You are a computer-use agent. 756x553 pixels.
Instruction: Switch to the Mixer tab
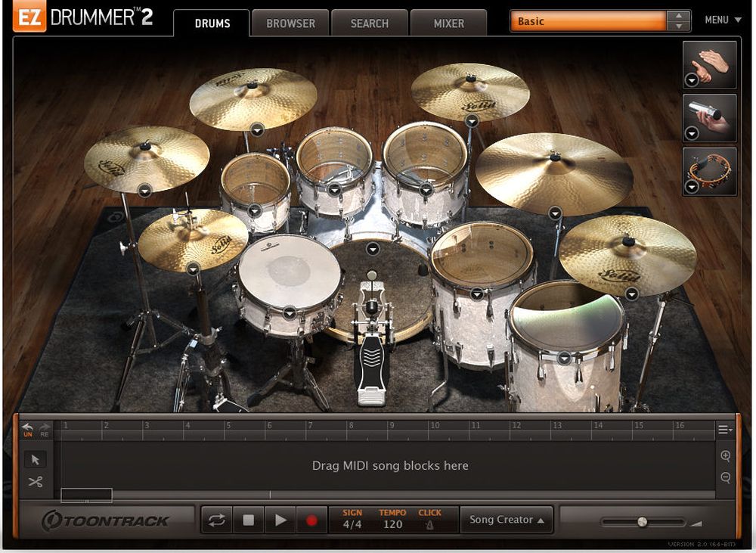coord(448,23)
